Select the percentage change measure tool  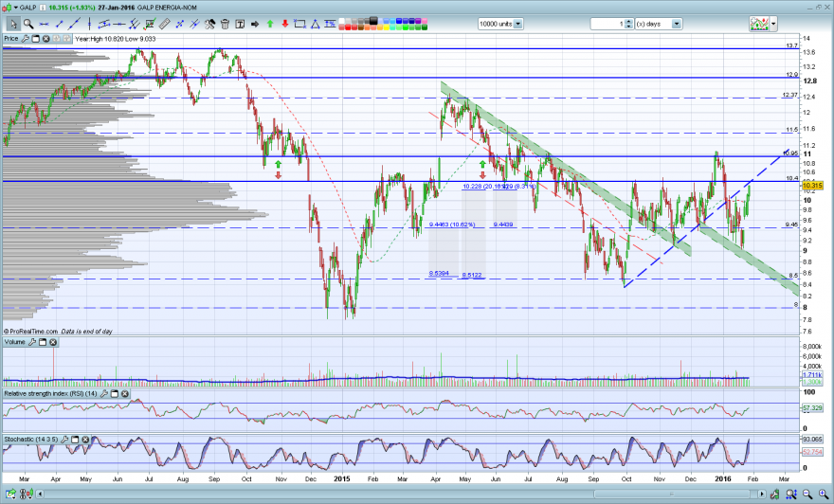(x=330, y=24)
